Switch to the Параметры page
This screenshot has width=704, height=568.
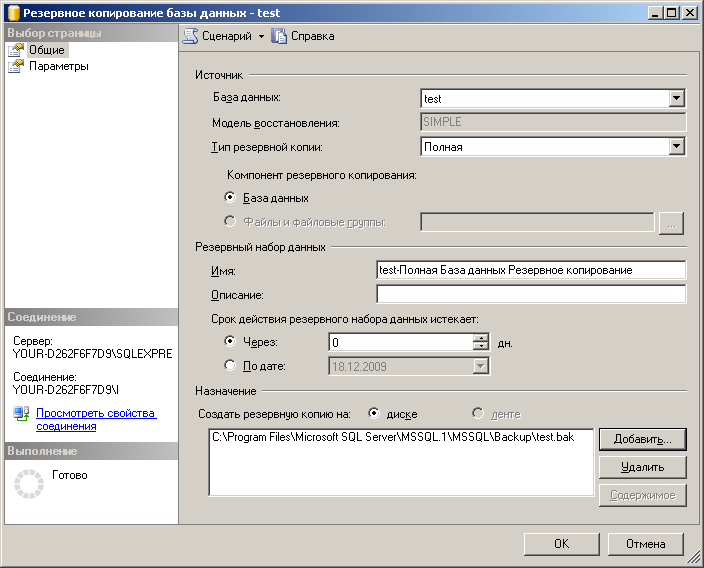tap(58, 66)
